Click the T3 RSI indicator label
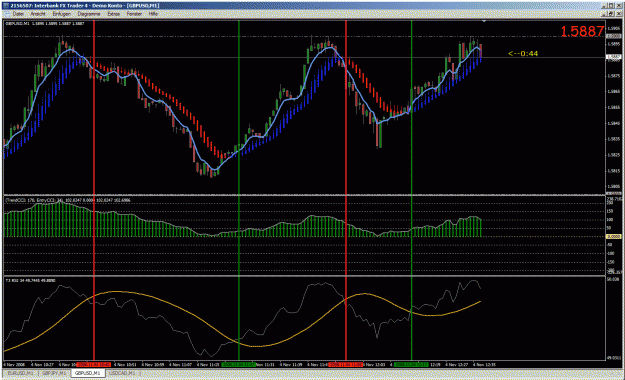 tap(30, 281)
